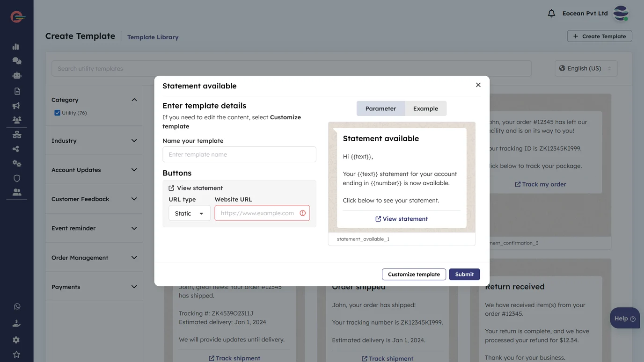Click the shield icon in sidebar
Image resolution: width=644 pixels, height=362 pixels.
tap(16, 178)
